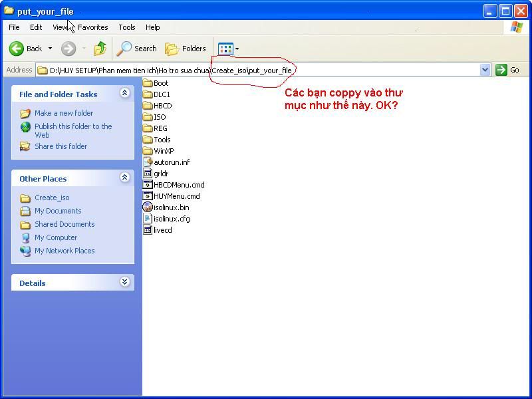Click the grayed Forward arrow button
Screen dimensions: 532x399
68,49
